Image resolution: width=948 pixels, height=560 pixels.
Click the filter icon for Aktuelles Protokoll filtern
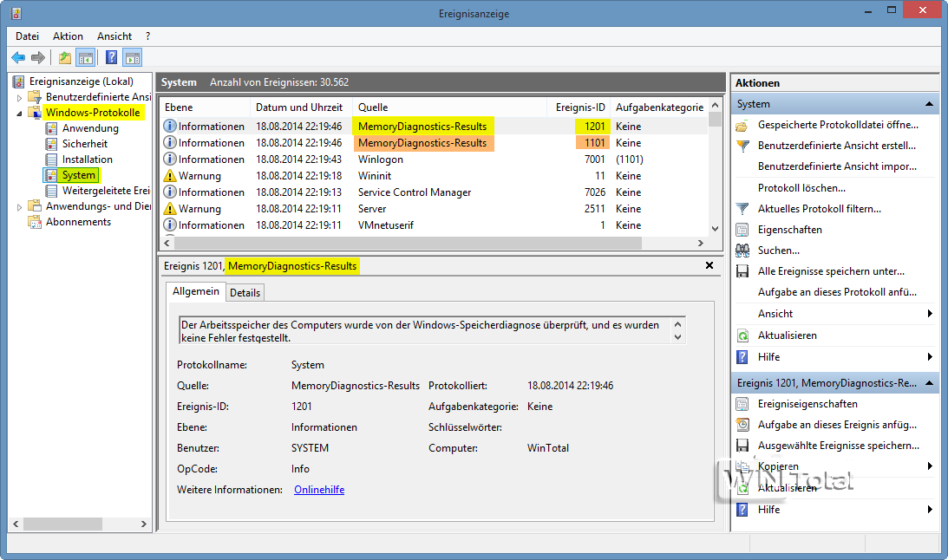[x=742, y=209]
